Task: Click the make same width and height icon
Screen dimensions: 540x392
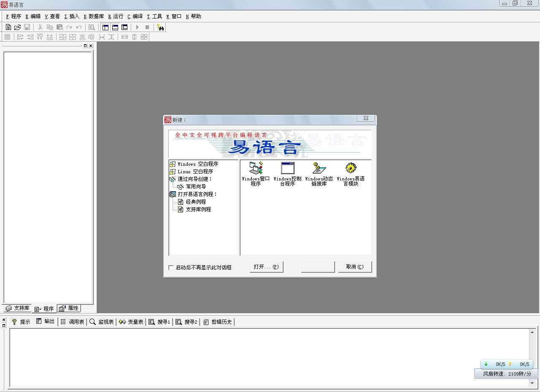Action: (x=144, y=37)
